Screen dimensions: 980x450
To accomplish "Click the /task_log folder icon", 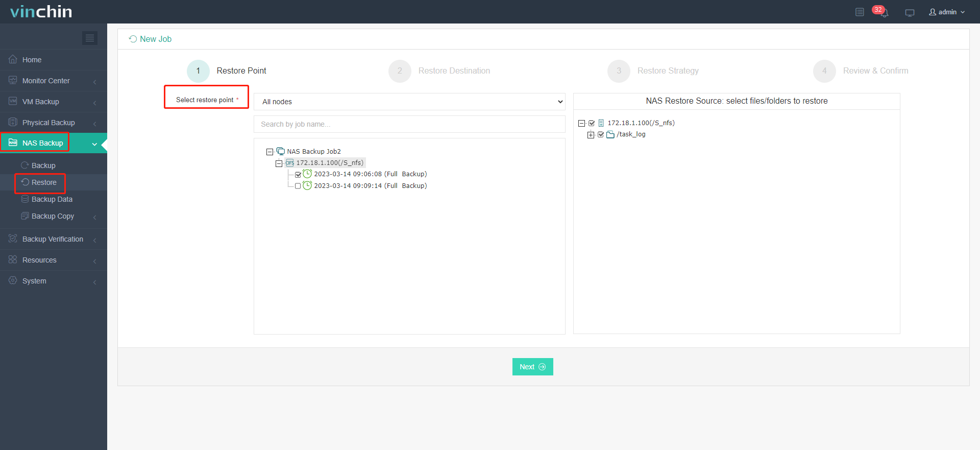I will pos(610,134).
